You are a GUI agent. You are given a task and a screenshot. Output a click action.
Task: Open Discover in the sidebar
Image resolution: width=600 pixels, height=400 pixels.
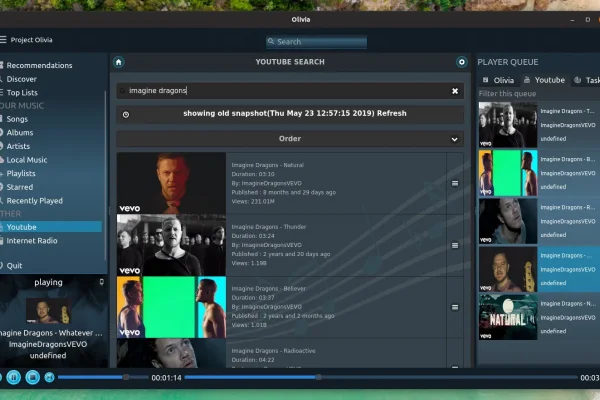coord(19,79)
